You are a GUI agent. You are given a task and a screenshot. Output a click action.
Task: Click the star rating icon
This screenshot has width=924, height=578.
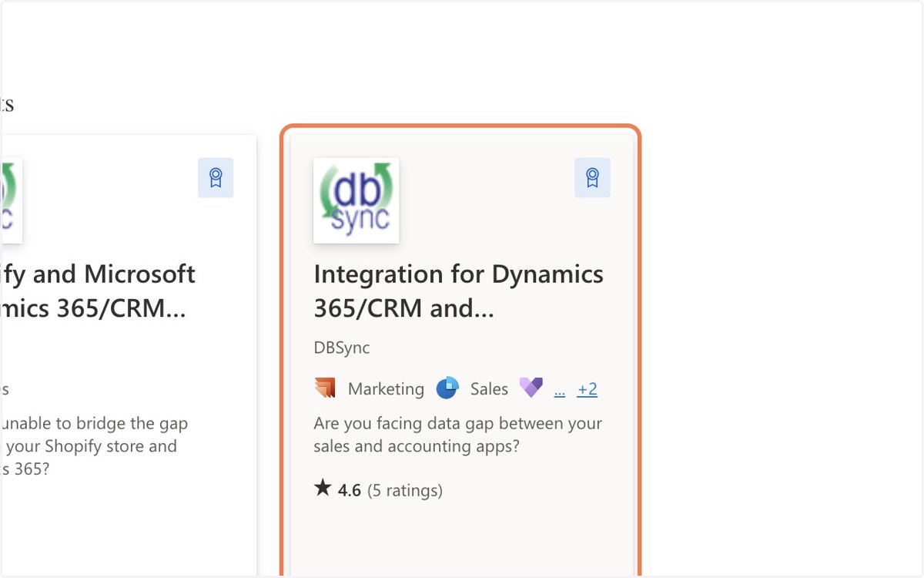click(x=323, y=488)
